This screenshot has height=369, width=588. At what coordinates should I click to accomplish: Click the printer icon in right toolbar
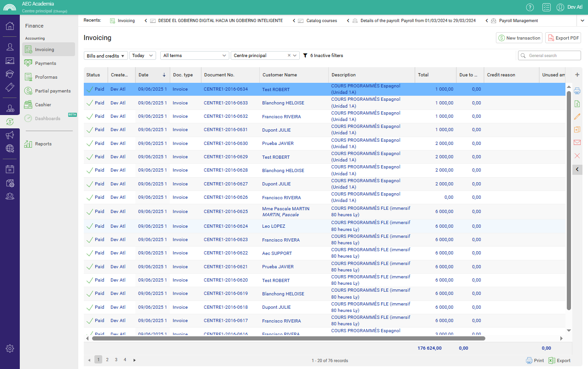tap(577, 91)
